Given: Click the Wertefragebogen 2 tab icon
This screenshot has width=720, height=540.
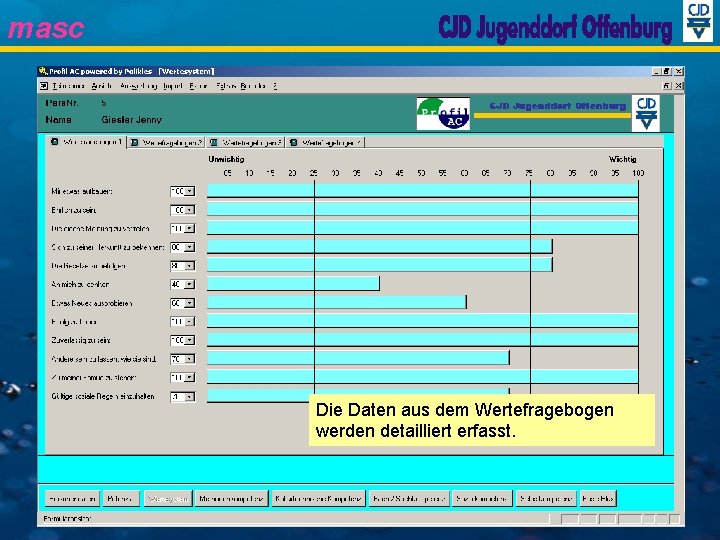Looking at the screenshot, I should pos(135,143).
